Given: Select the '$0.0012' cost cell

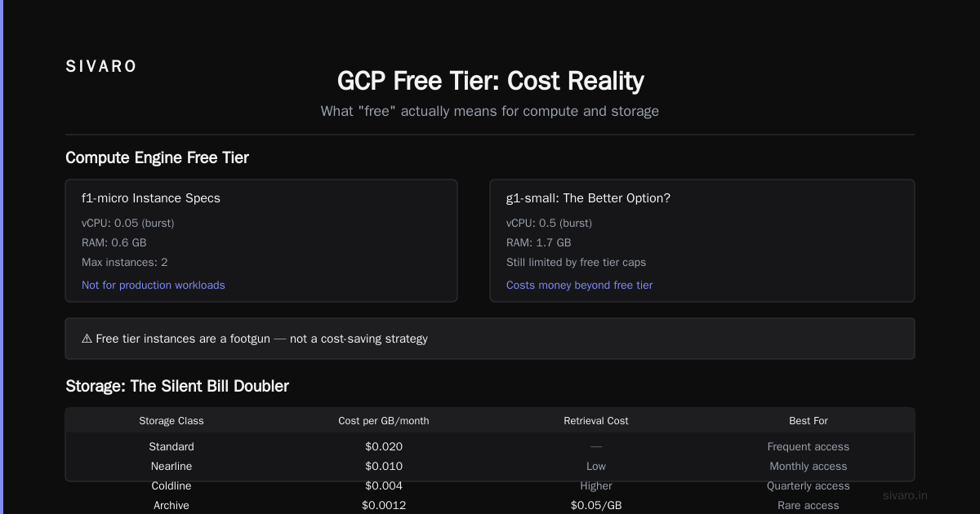Looking at the screenshot, I should click(x=384, y=506).
